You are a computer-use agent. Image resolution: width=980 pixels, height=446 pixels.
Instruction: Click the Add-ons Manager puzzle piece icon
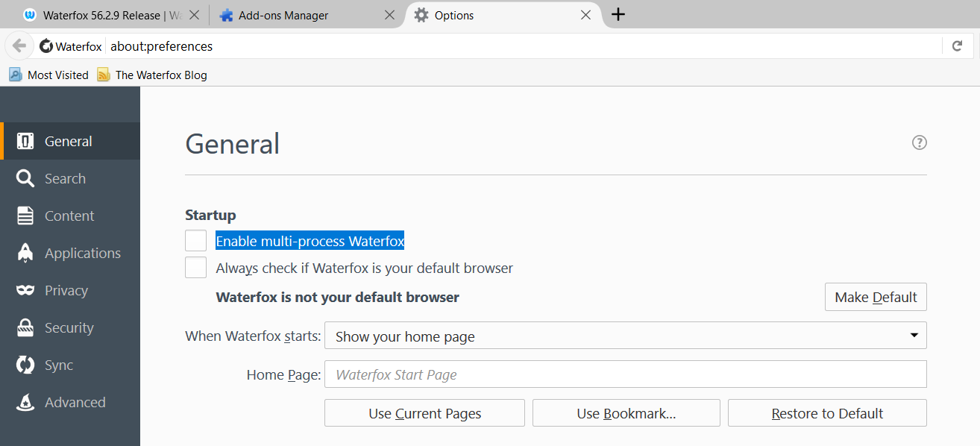coord(226,15)
